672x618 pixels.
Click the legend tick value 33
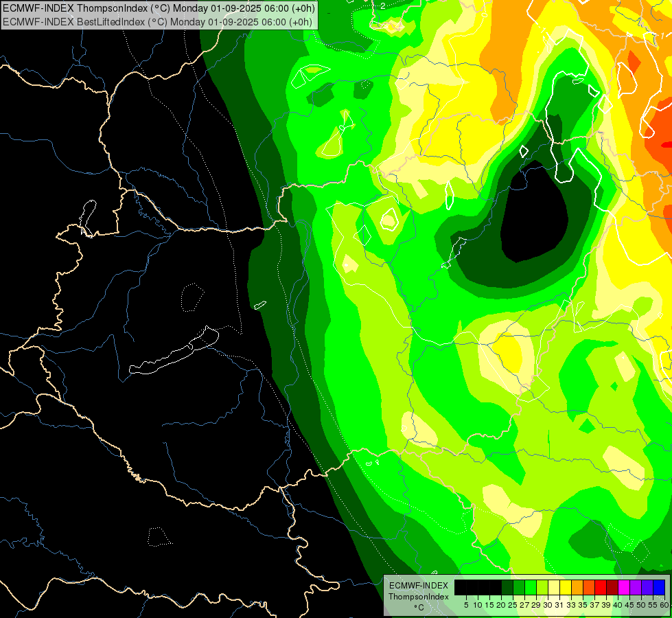coord(572,605)
